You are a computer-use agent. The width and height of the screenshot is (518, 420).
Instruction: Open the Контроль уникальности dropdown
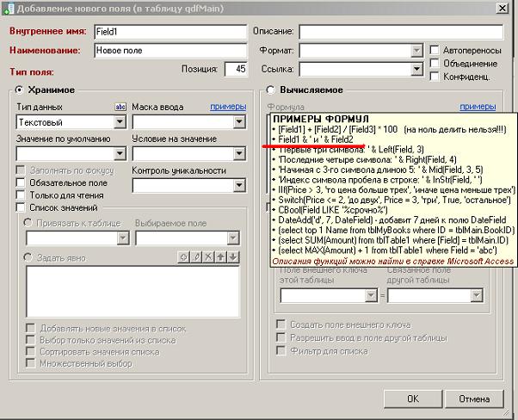[x=235, y=184]
